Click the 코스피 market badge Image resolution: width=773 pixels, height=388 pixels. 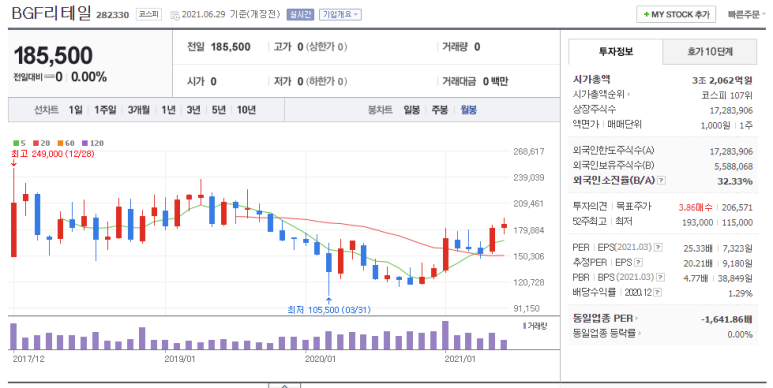coord(149,14)
